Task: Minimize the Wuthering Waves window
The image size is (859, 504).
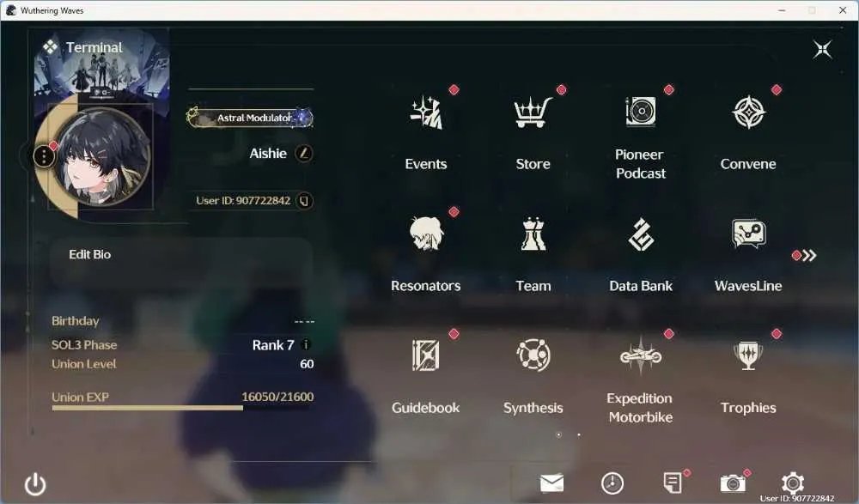Action: [782, 10]
